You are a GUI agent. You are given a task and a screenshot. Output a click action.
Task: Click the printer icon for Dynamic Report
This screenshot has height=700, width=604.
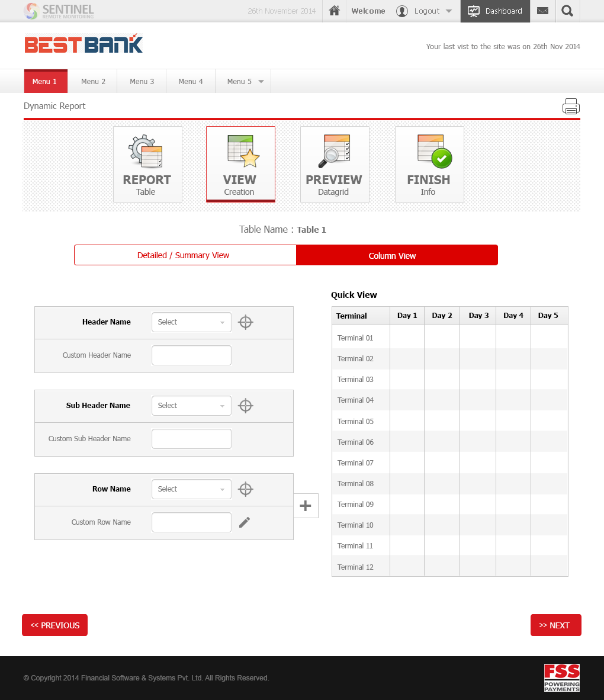point(571,107)
